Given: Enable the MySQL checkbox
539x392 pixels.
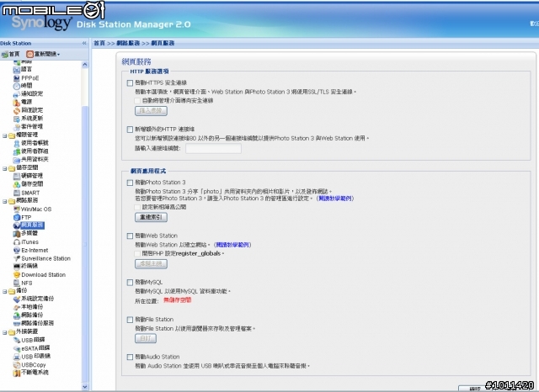Looking at the screenshot, I should pyautogui.click(x=130, y=283).
